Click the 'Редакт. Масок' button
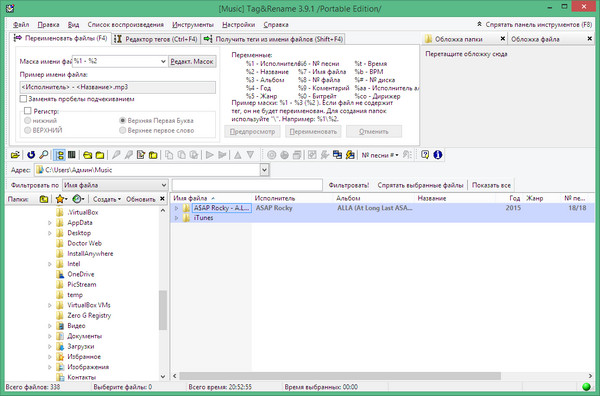Screen dimensions: 600x396 tap(192, 61)
